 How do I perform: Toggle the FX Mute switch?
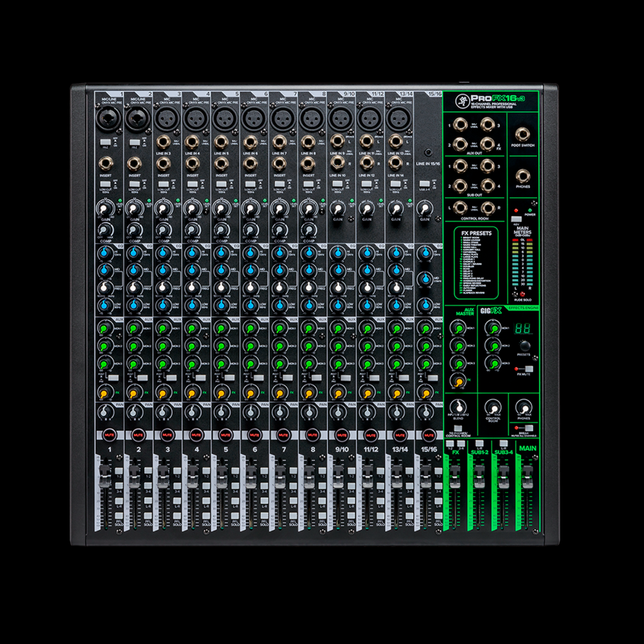click(x=529, y=369)
